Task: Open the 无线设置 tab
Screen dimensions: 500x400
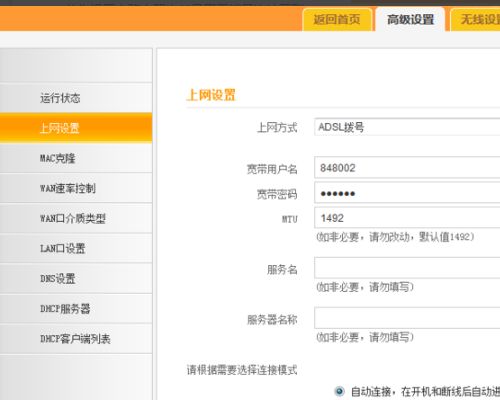Action: point(476,20)
